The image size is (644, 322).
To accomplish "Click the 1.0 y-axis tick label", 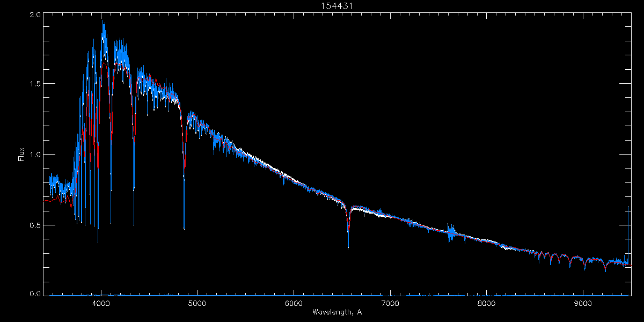I will pos(35,155).
